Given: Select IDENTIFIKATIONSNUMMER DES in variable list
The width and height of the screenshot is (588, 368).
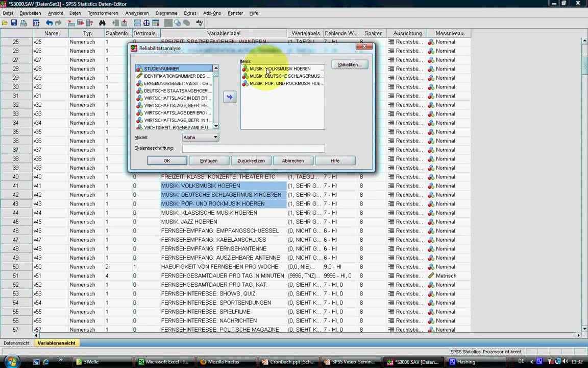Looking at the screenshot, I should pyautogui.click(x=174, y=76).
